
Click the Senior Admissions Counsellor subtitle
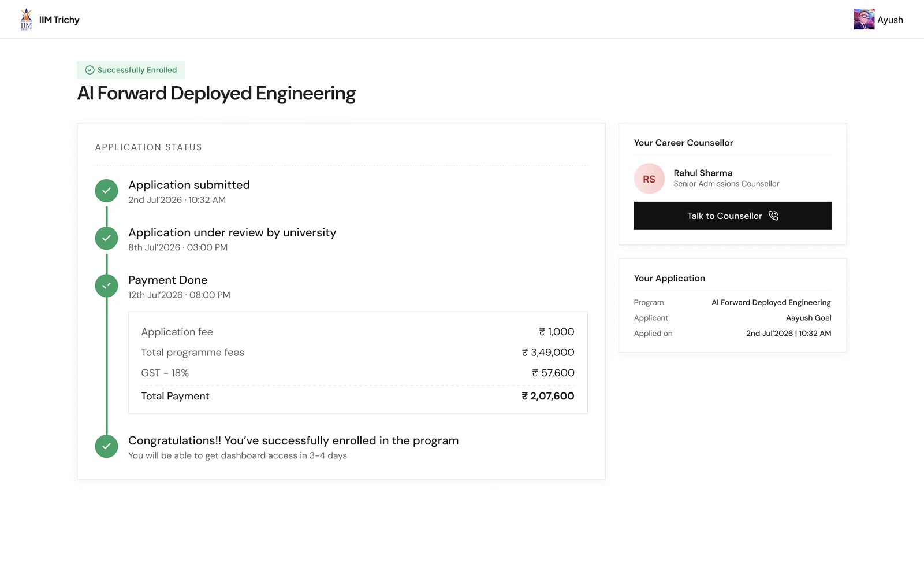(x=726, y=184)
